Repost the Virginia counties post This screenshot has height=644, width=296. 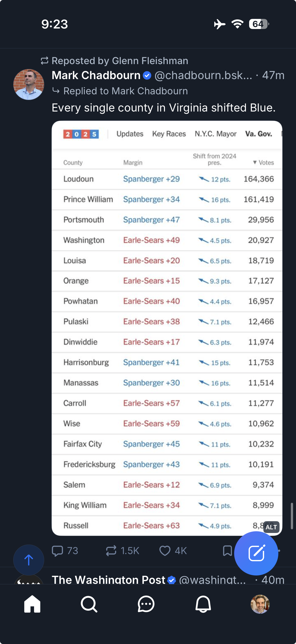click(x=111, y=551)
